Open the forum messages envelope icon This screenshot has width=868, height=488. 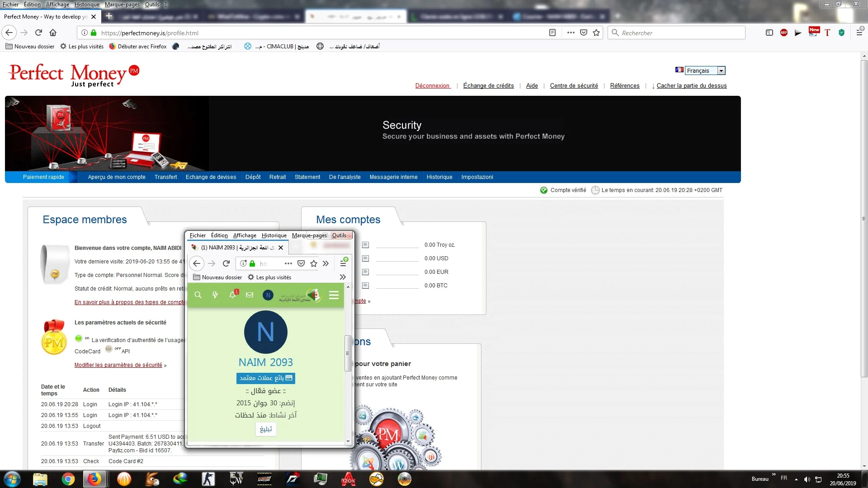[x=250, y=295]
